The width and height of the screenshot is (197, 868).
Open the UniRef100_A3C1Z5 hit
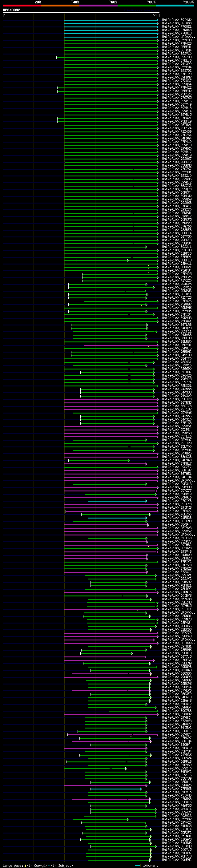pos(176,94)
